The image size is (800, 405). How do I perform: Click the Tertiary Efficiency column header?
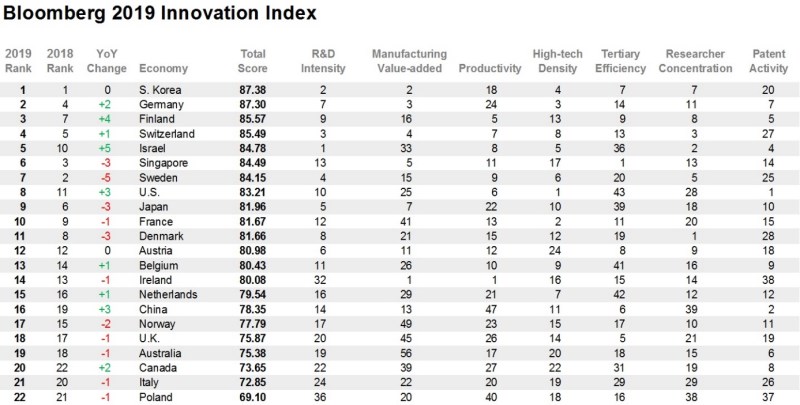[621, 60]
